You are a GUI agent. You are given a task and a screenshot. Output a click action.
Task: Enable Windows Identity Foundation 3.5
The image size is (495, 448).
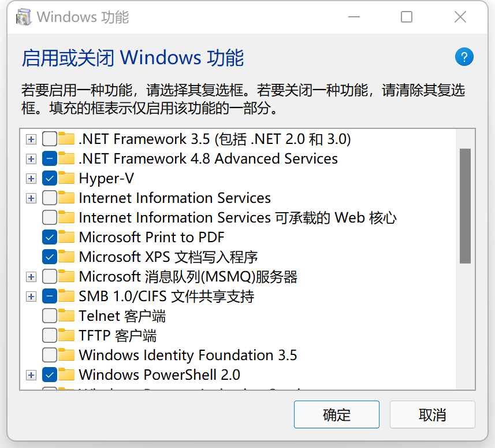(49, 355)
